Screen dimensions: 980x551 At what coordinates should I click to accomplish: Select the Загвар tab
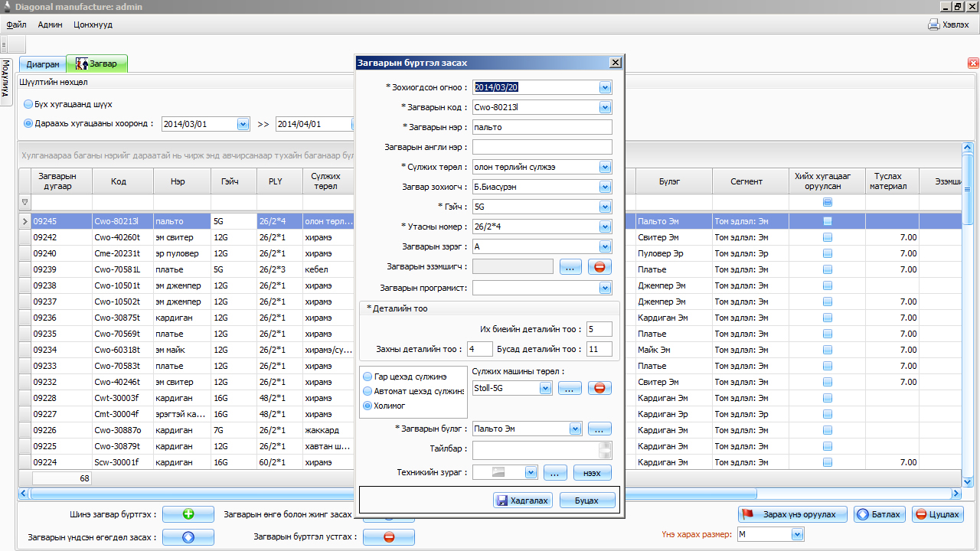coord(97,64)
